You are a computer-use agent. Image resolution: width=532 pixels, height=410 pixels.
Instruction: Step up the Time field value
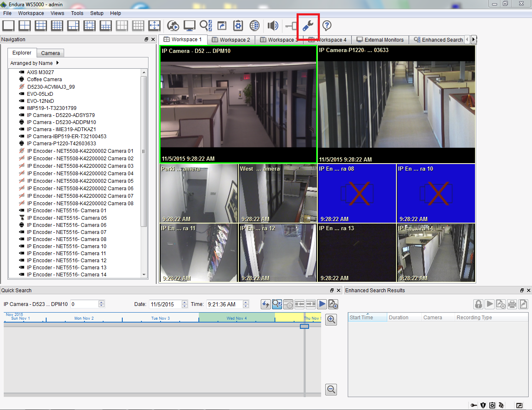pos(246,302)
